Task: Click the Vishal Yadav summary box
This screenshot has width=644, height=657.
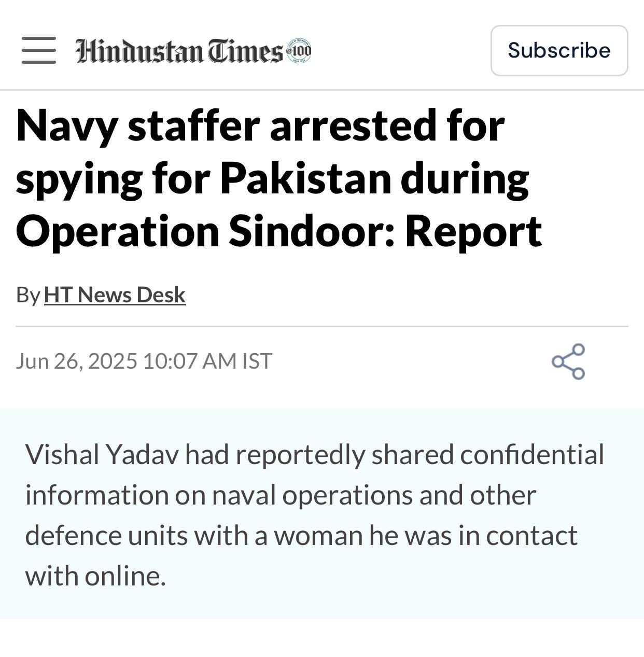Action: coord(322,514)
